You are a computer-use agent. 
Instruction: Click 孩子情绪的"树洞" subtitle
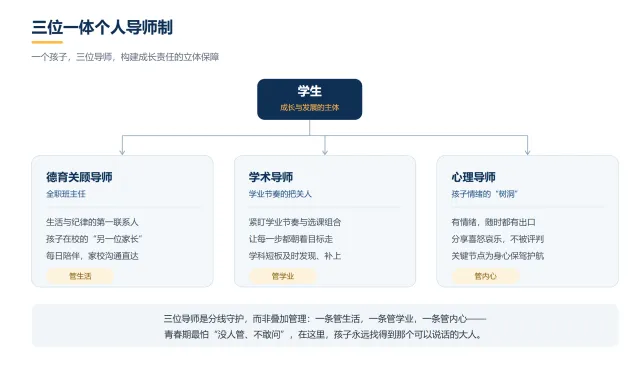(484, 194)
